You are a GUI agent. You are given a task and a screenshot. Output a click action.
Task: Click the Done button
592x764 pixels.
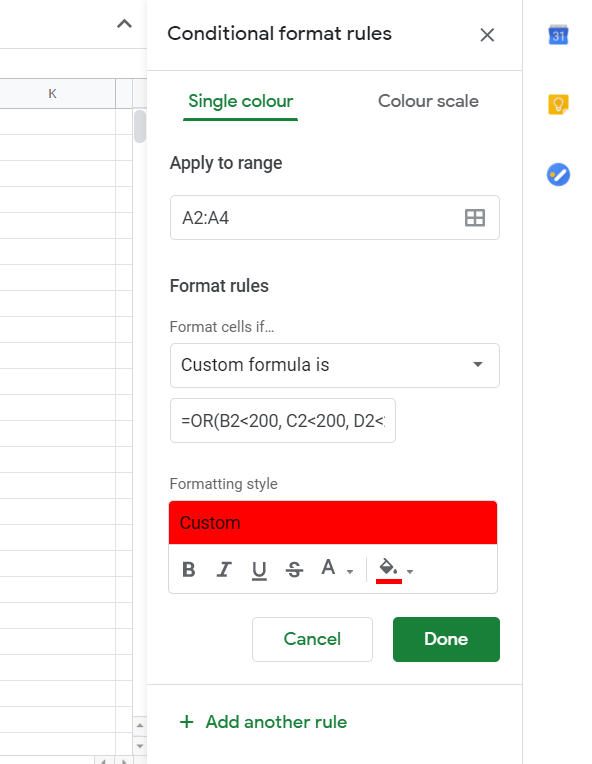pos(446,639)
